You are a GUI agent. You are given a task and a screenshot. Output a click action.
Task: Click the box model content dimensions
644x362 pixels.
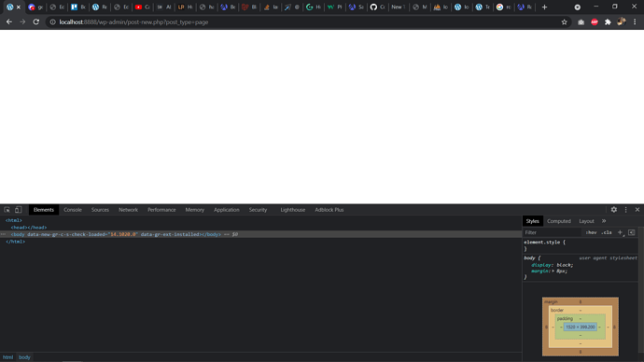pos(581,327)
